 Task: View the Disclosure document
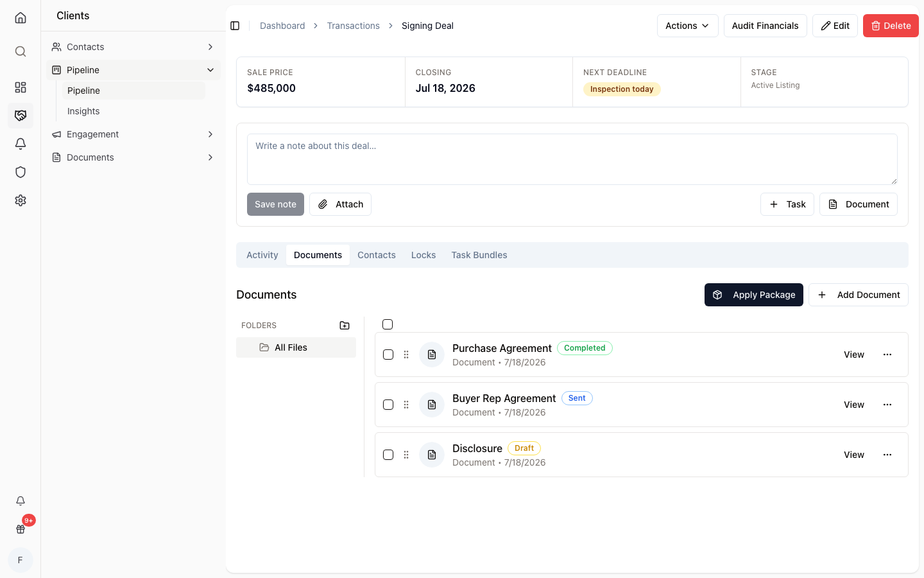853,455
